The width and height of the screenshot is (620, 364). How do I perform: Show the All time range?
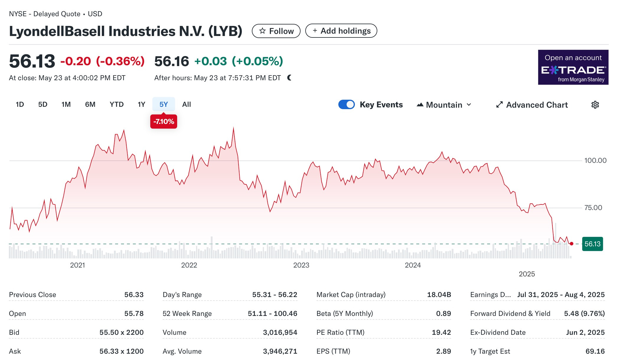[x=187, y=104]
